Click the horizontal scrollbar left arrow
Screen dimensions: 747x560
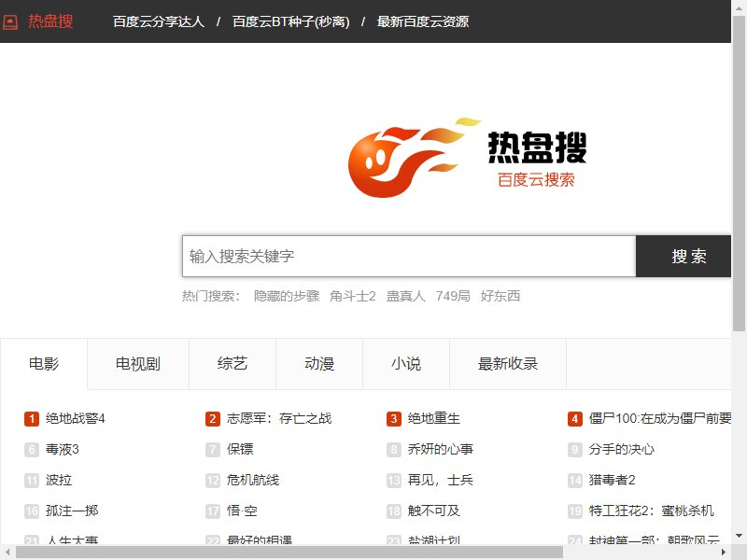pyautogui.click(x=7, y=553)
